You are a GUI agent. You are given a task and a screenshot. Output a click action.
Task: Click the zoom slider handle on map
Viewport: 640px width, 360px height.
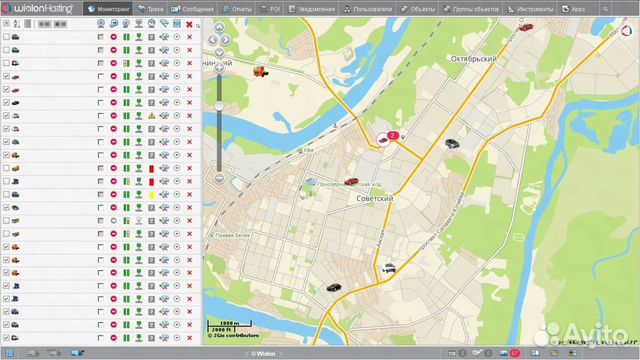point(219,107)
